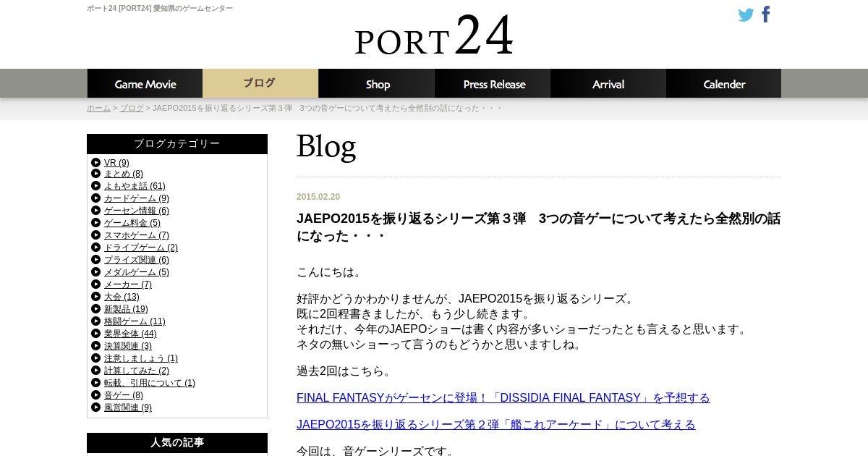Click the bullet arrow beside 業界全体 (44)
This screenshot has width=868, height=456.
[95, 334]
